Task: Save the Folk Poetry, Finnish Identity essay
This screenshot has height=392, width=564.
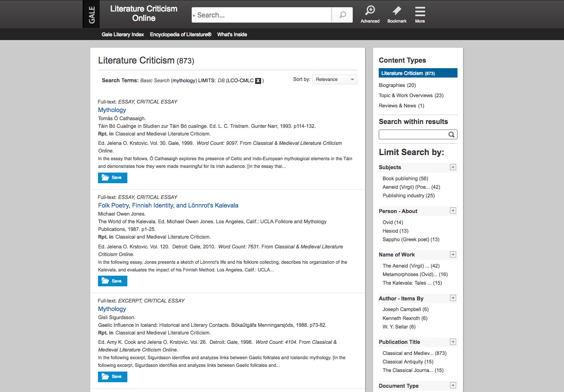Action: point(112,281)
